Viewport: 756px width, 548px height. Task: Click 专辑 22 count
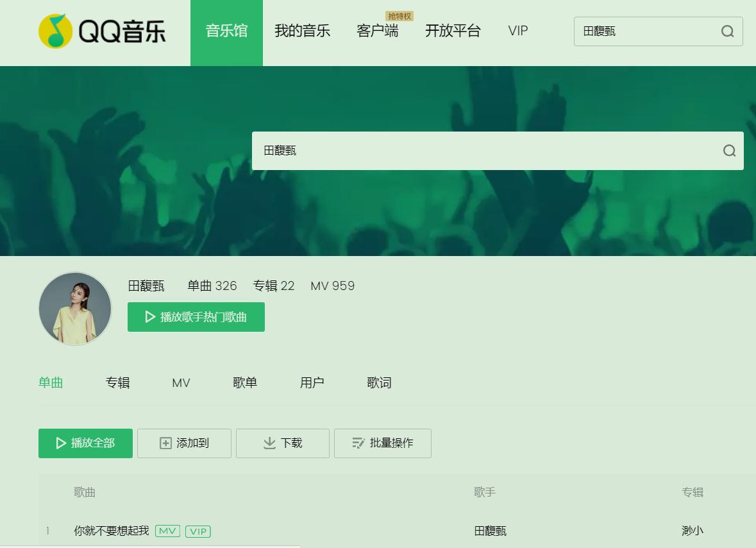pos(274,286)
